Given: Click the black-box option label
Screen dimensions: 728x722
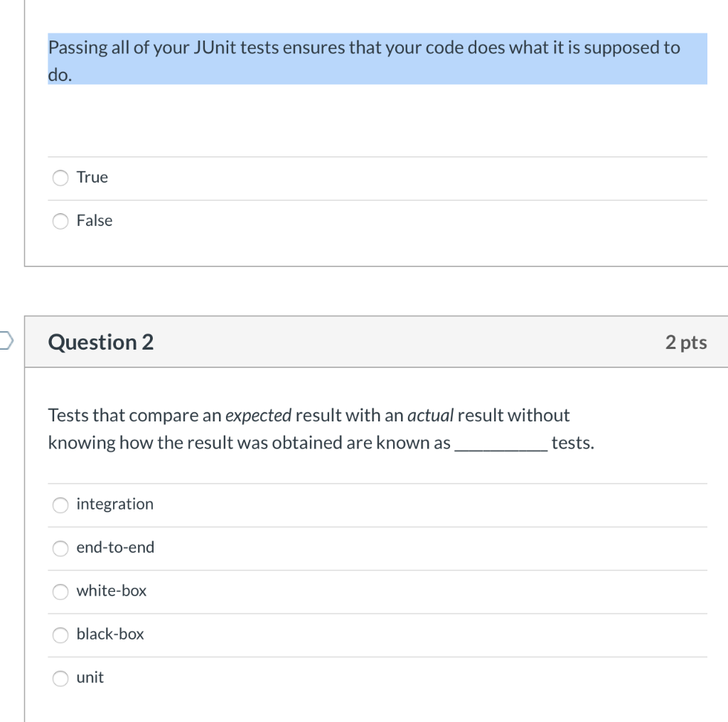Looking at the screenshot, I should point(109,635).
